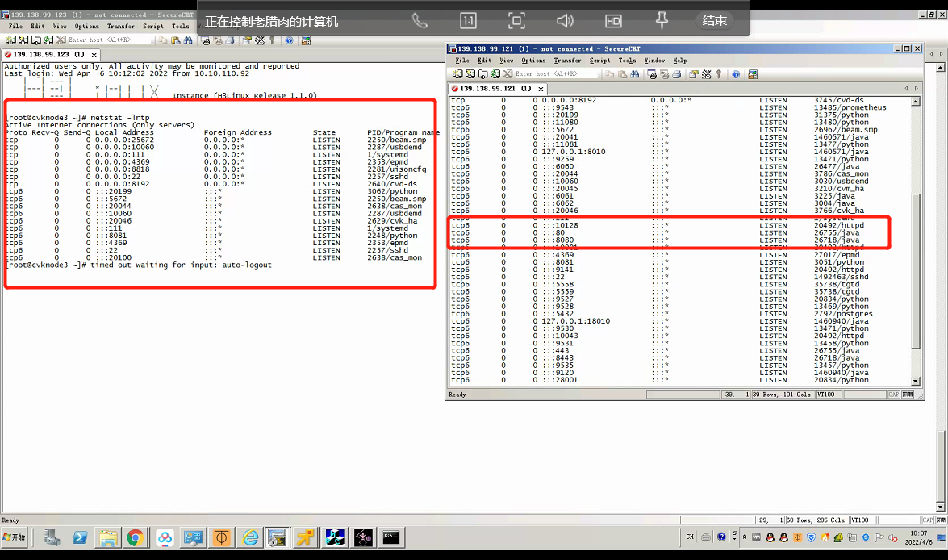Click Help question-mark icon in 139.138.99.123 window toolbar
Screen dimensions: 948x560
(289, 40)
